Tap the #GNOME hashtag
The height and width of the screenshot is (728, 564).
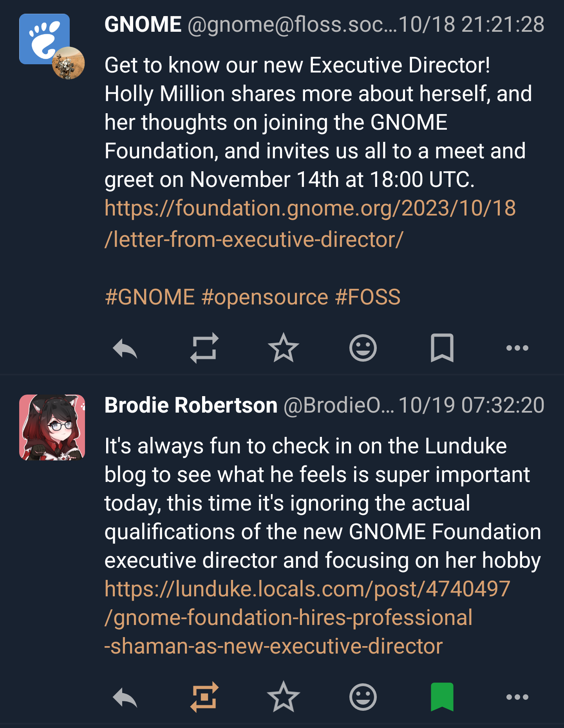(150, 297)
